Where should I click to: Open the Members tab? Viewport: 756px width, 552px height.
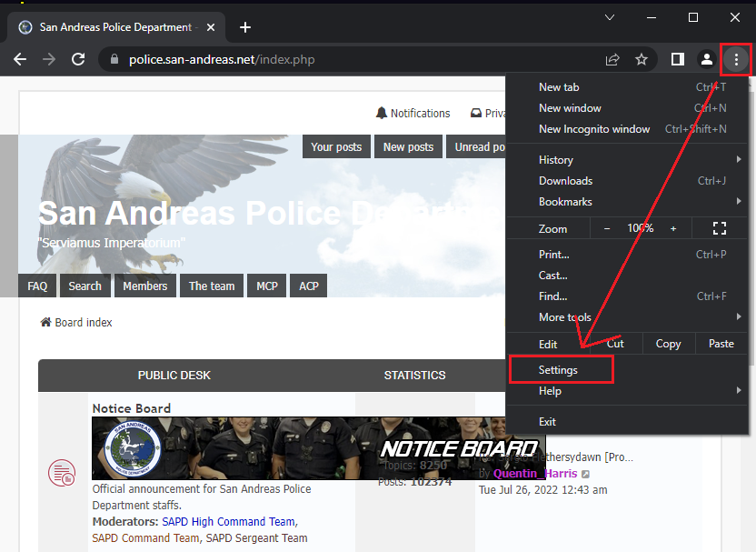145,286
